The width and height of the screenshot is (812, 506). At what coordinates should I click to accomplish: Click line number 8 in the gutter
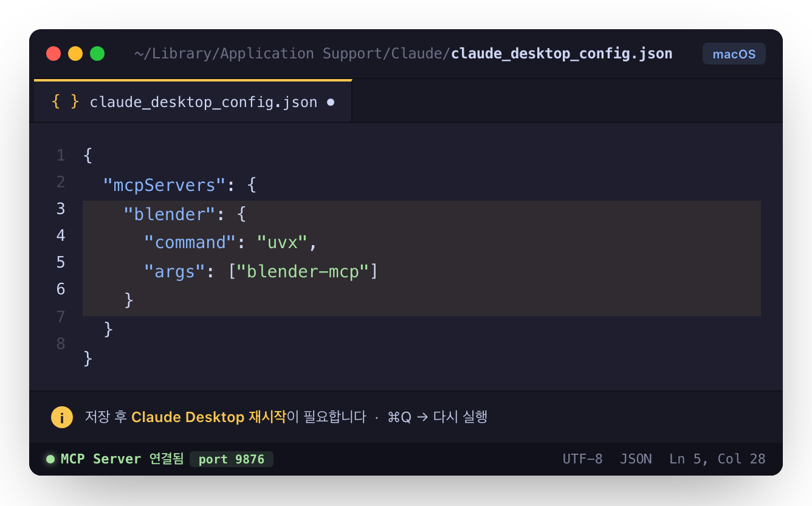[61, 344]
